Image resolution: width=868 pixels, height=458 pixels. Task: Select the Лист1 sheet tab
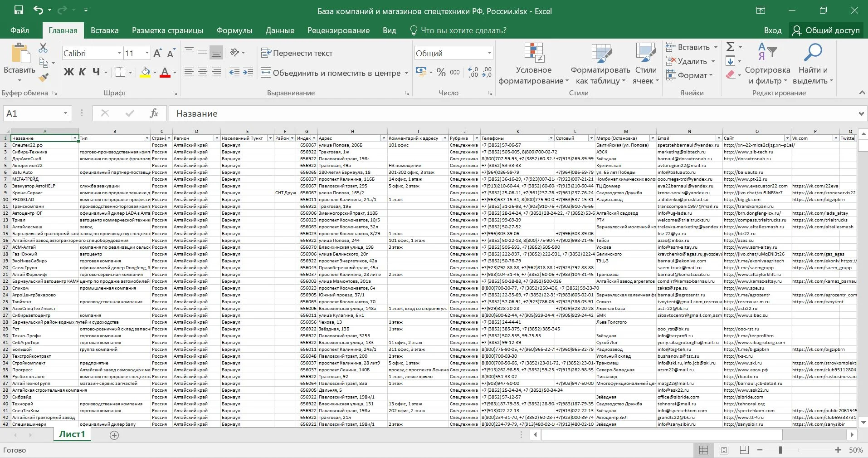[x=72, y=434]
